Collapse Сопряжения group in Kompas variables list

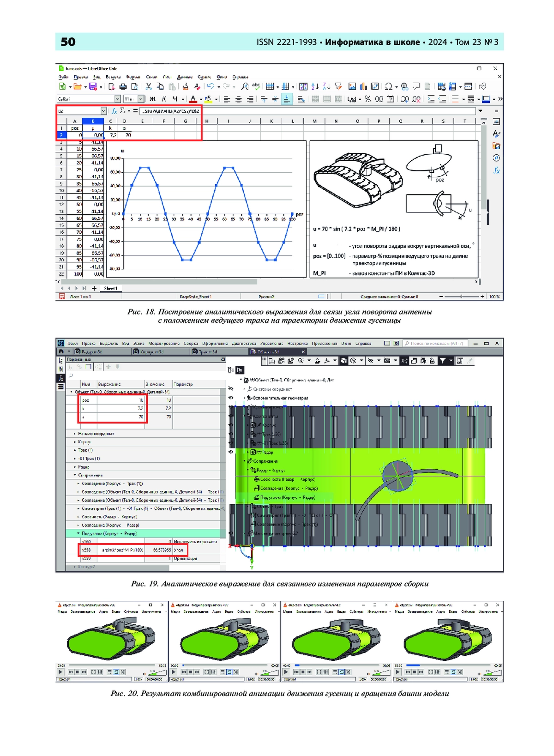pyautogui.click(x=75, y=475)
